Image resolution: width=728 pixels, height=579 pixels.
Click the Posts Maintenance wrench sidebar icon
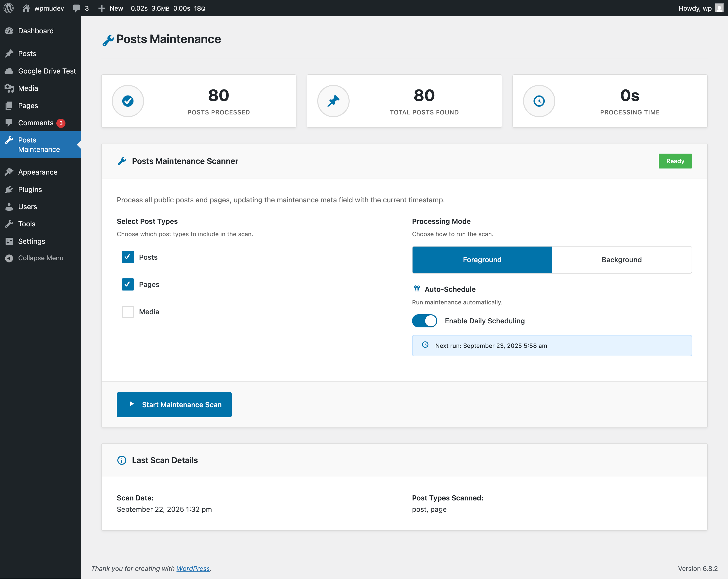(x=9, y=140)
